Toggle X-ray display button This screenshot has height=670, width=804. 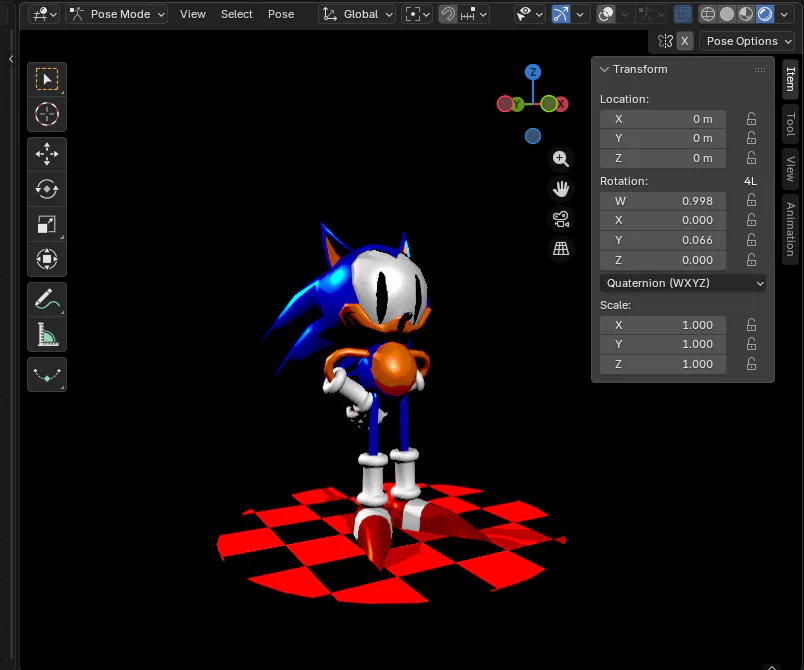tap(682, 14)
